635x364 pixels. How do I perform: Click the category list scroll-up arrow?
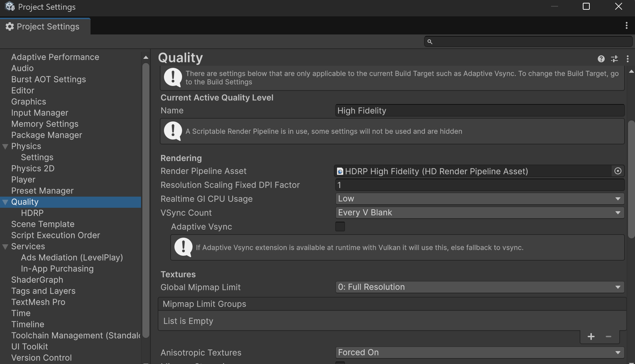point(146,57)
